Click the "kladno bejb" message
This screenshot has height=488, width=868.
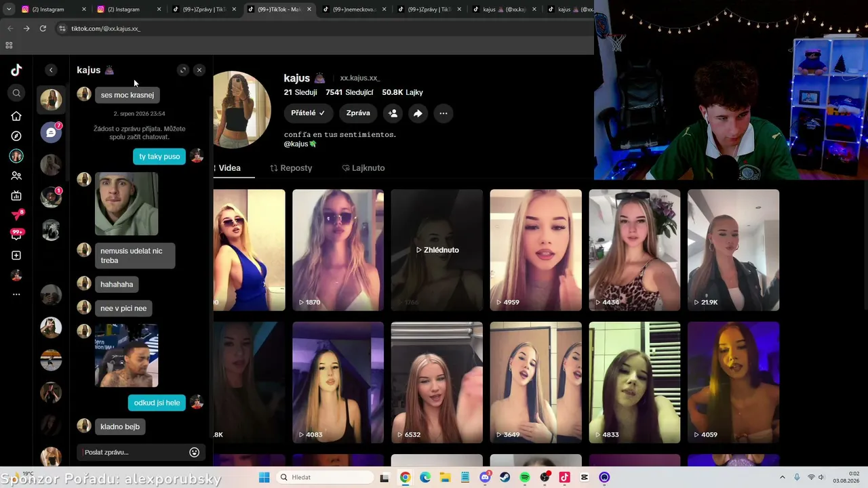coord(120,426)
